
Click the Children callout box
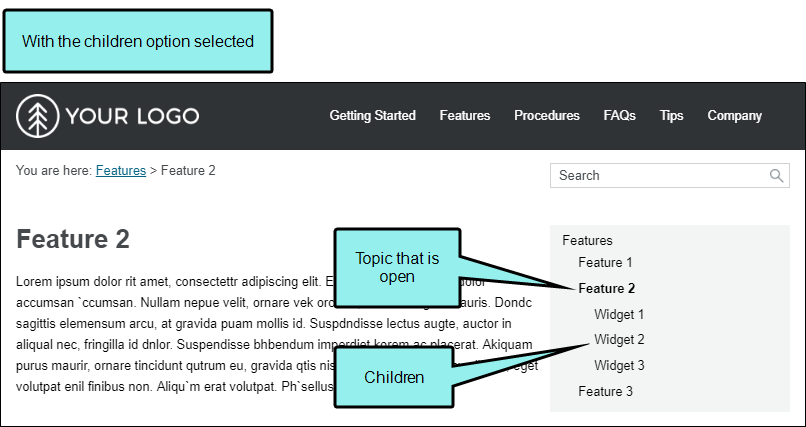pos(394,377)
